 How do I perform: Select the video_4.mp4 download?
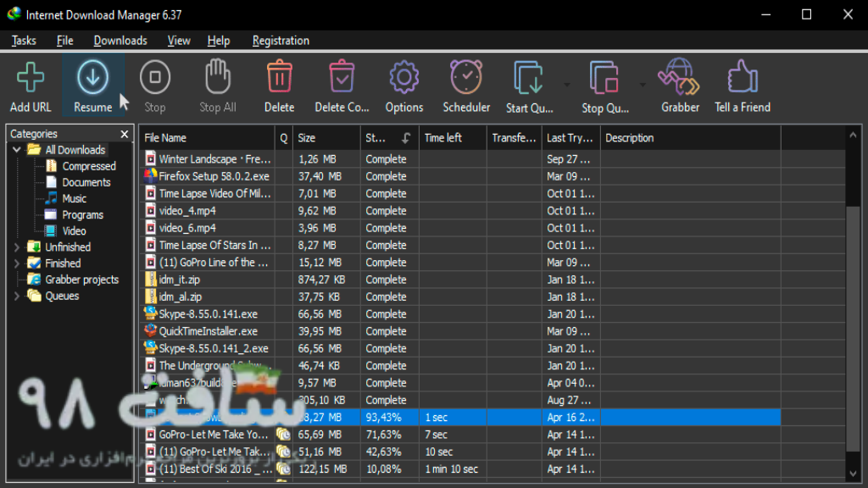pos(460,211)
